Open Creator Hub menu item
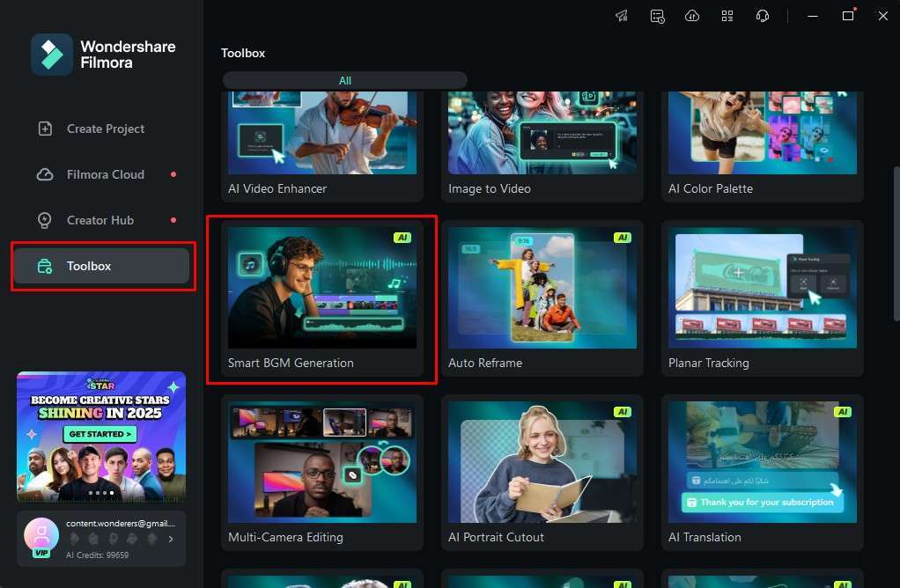900x588 pixels. (101, 220)
